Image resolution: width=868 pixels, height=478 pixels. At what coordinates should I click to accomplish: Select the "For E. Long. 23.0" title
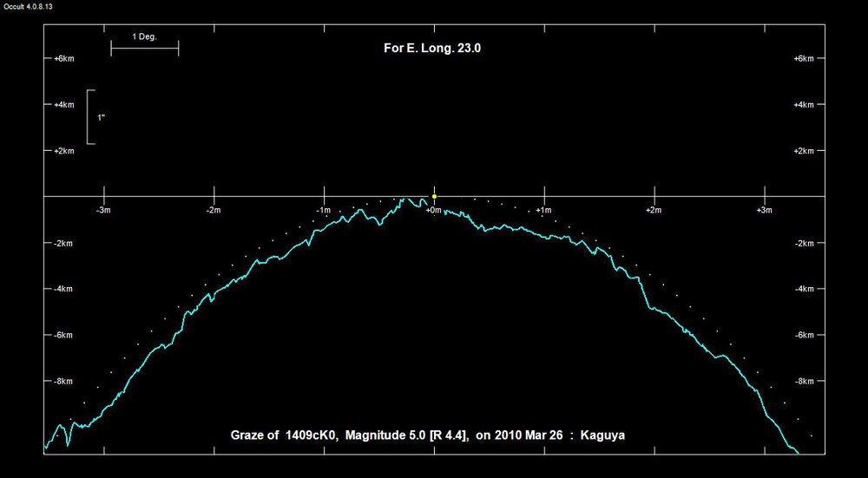click(432, 49)
